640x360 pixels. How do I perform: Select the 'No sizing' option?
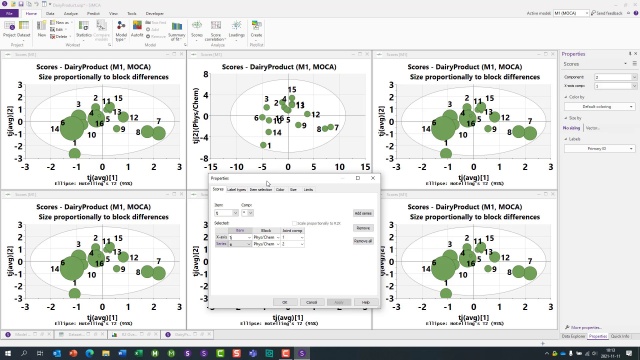[x=571, y=128]
